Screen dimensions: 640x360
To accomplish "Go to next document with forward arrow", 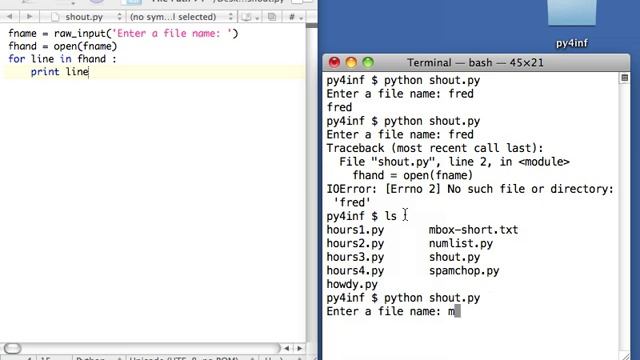I will pyautogui.click(x=29, y=17).
